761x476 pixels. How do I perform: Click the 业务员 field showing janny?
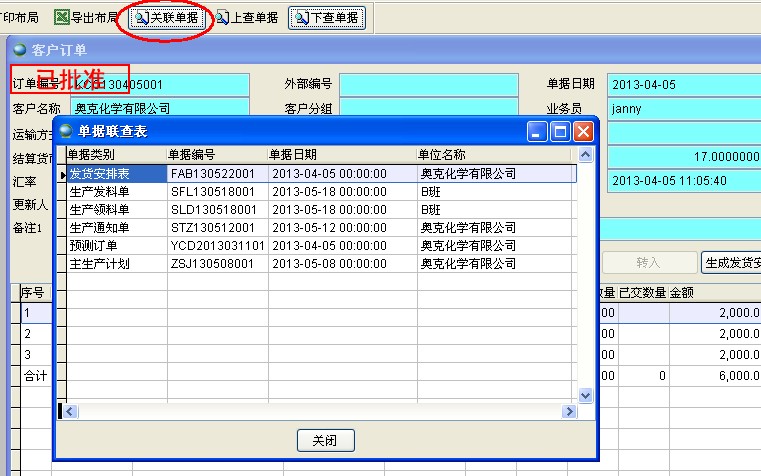click(683, 108)
